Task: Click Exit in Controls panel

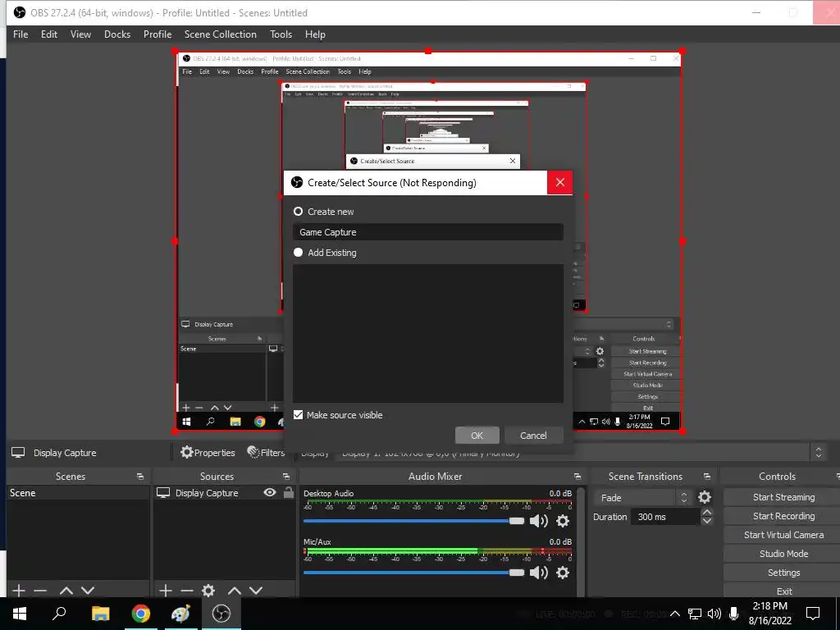Action: 783,591
